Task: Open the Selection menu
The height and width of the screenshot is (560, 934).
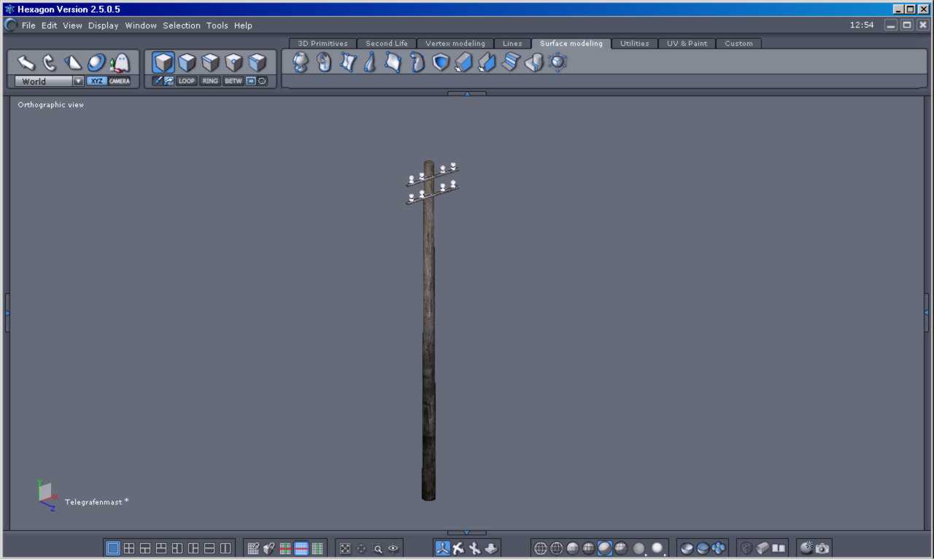Action: (x=182, y=26)
